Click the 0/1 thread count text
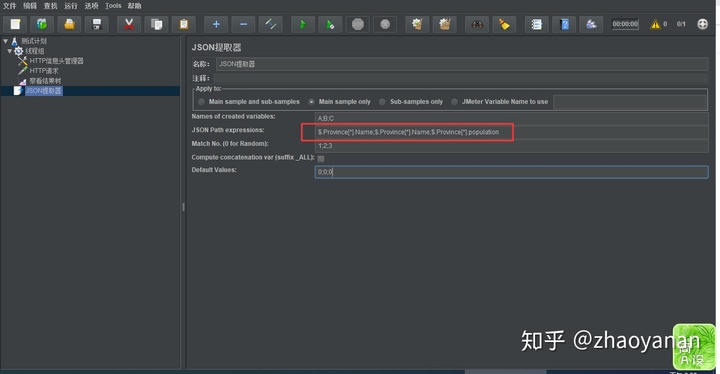Screen dimensions: 720x374 click(681, 24)
